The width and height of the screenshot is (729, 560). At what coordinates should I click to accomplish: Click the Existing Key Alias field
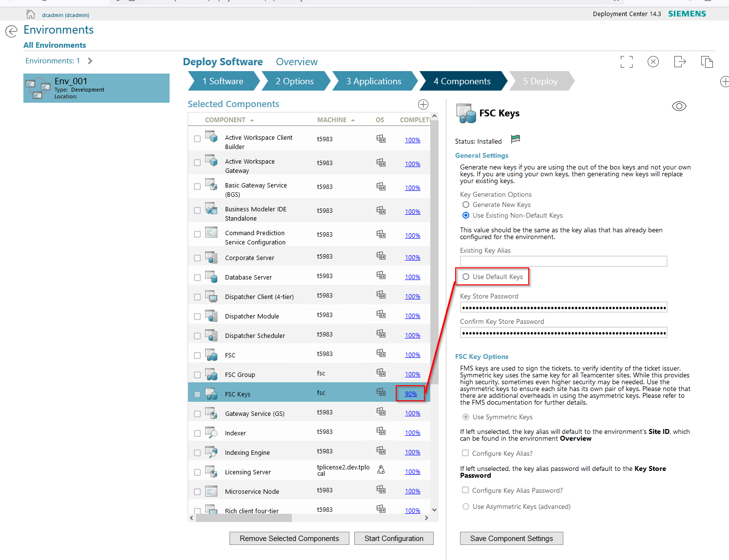pos(563,261)
